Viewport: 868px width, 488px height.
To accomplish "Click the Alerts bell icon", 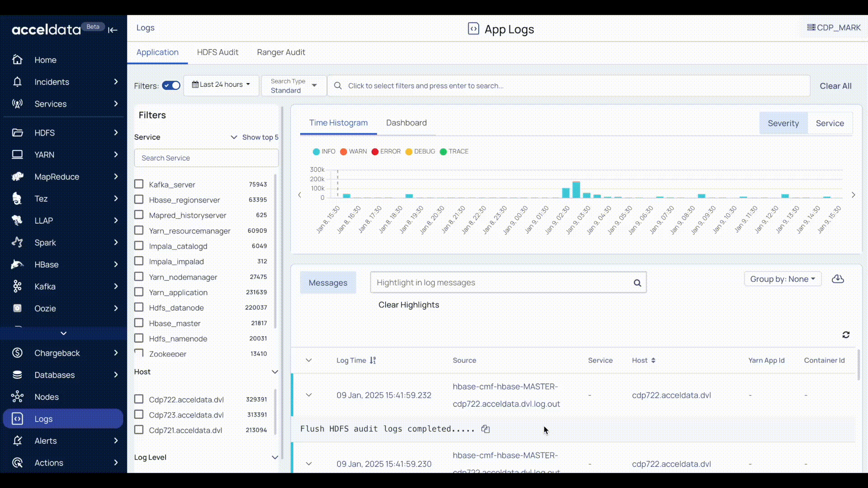I will coord(17,441).
